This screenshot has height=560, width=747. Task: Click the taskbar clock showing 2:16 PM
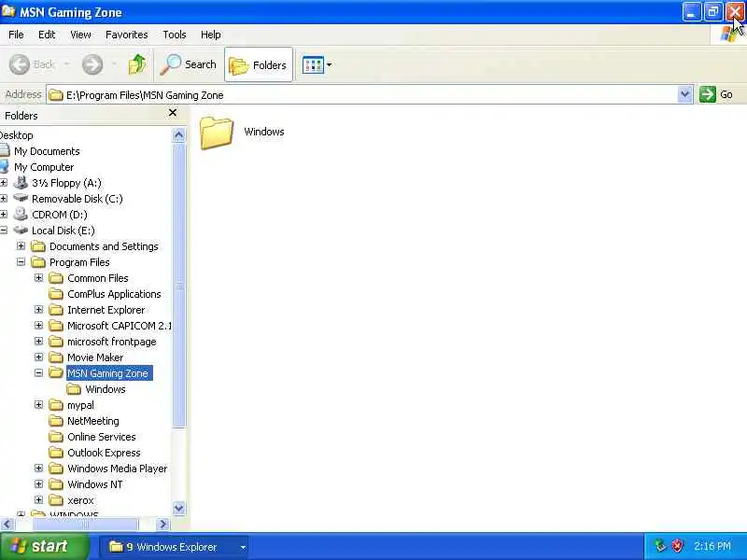coord(712,546)
